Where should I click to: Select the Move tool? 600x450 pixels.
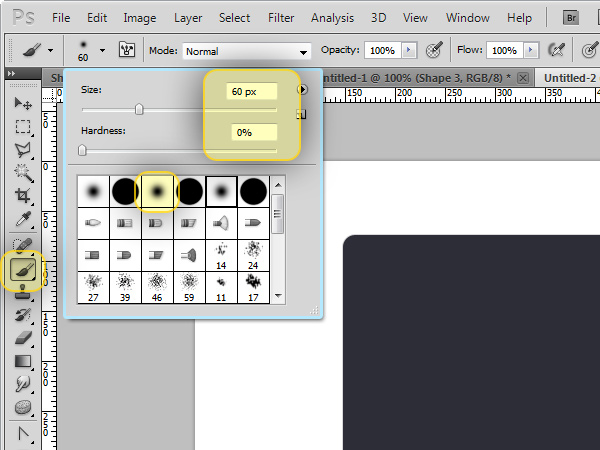tap(23, 103)
